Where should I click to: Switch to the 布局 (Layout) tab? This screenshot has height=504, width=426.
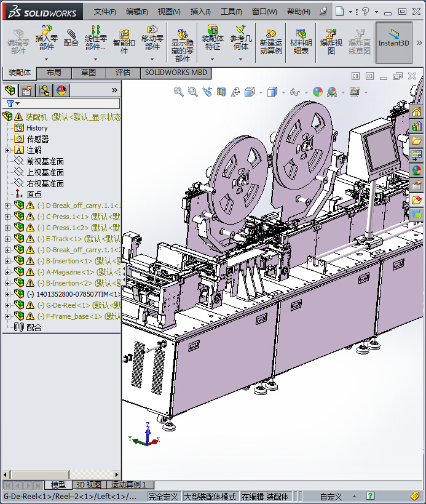(54, 73)
